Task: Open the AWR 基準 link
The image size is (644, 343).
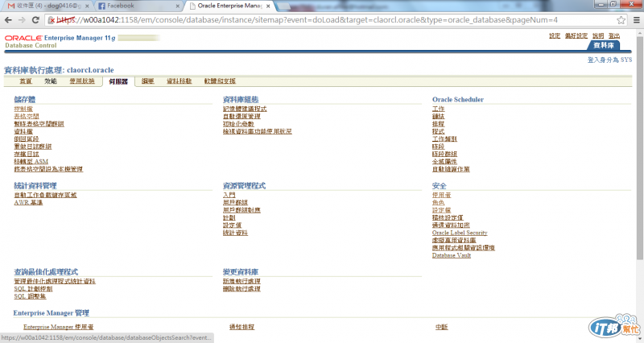Action: [28, 203]
